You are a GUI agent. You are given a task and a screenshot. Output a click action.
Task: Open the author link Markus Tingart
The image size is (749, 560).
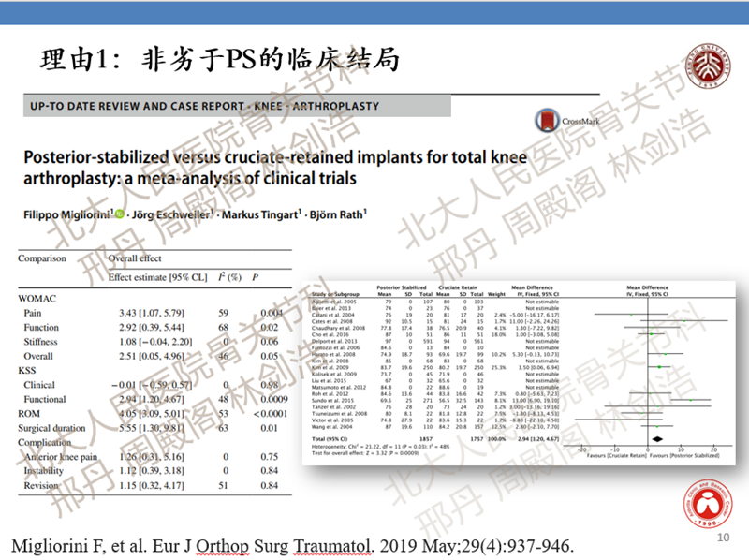pyautogui.click(x=272, y=214)
